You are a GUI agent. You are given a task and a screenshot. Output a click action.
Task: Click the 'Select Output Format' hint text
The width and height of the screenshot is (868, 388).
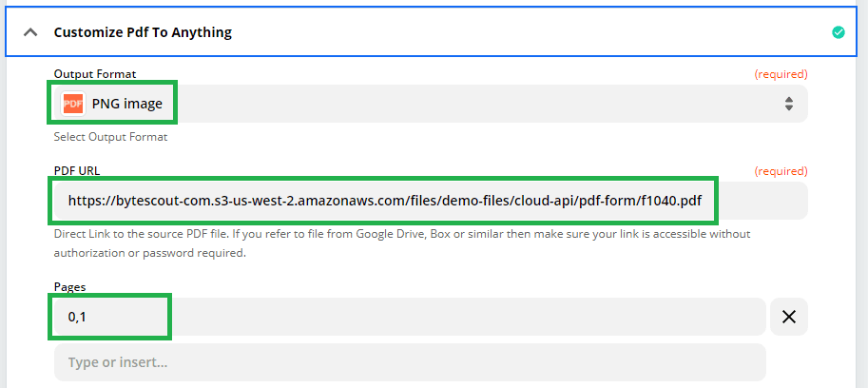(110, 137)
